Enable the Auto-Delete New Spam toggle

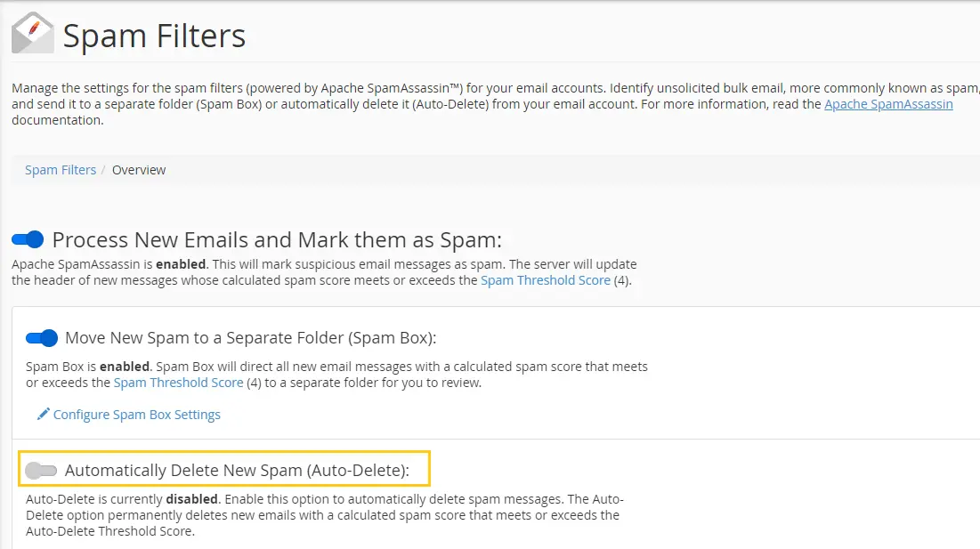[x=41, y=471]
